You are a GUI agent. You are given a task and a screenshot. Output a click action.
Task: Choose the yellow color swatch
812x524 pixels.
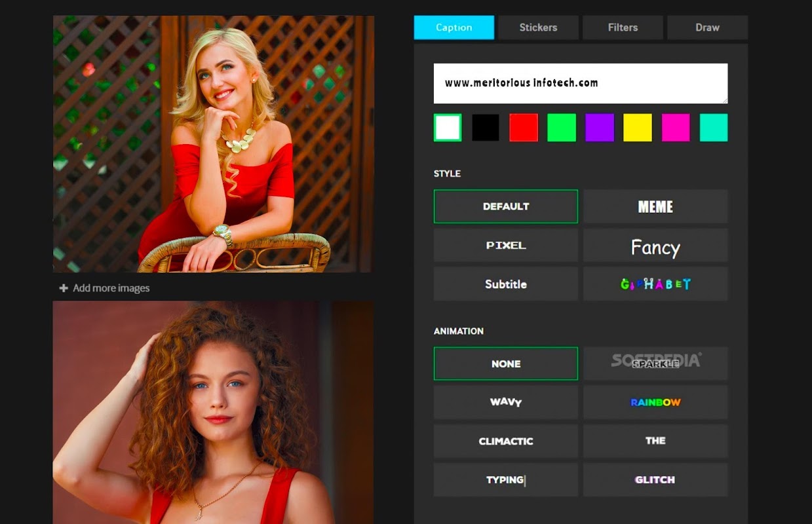tap(638, 128)
